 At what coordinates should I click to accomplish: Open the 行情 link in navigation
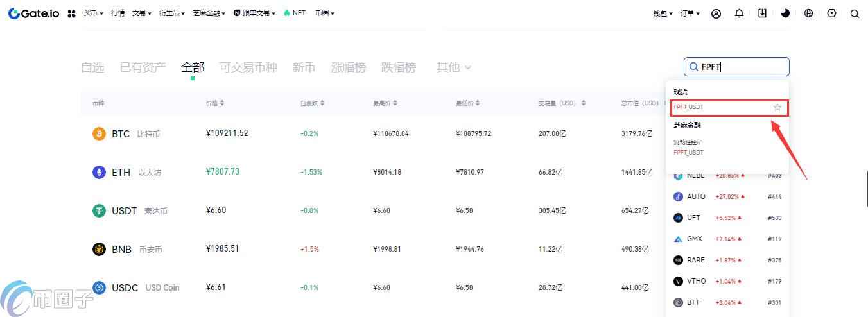click(x=117, y=13)
